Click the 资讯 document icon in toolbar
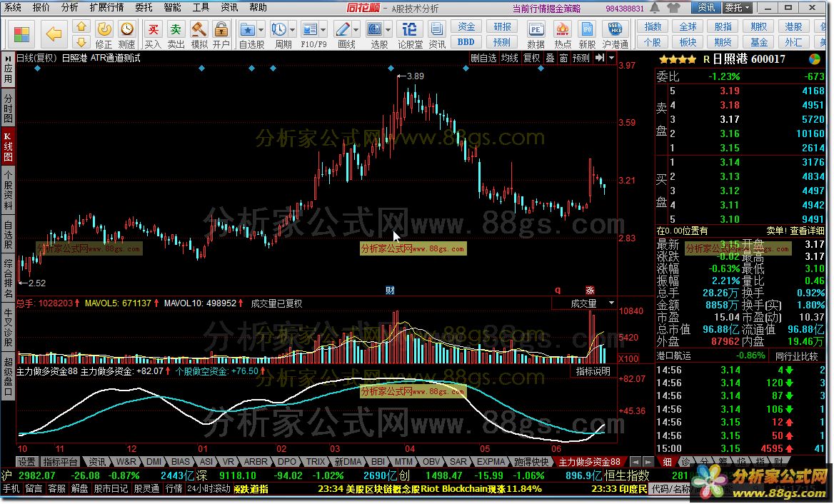 click(437, 34)
